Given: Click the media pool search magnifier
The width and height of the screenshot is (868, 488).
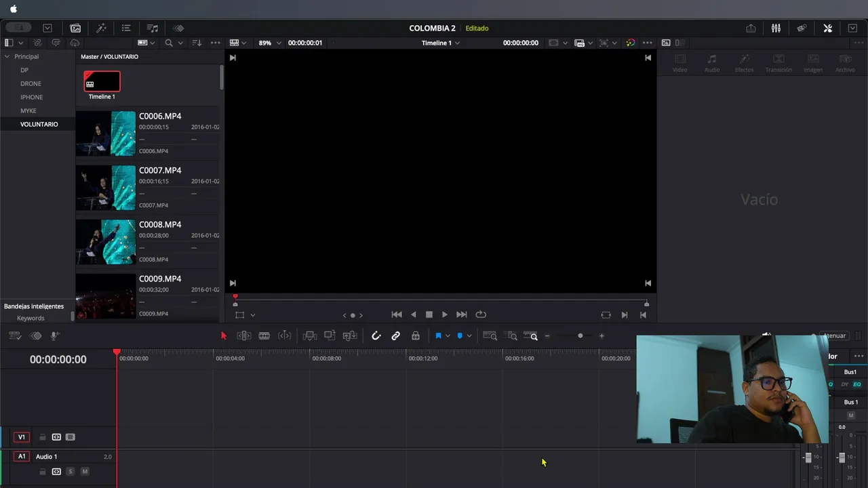Looking at the screenshot, I should coord(168,43).
